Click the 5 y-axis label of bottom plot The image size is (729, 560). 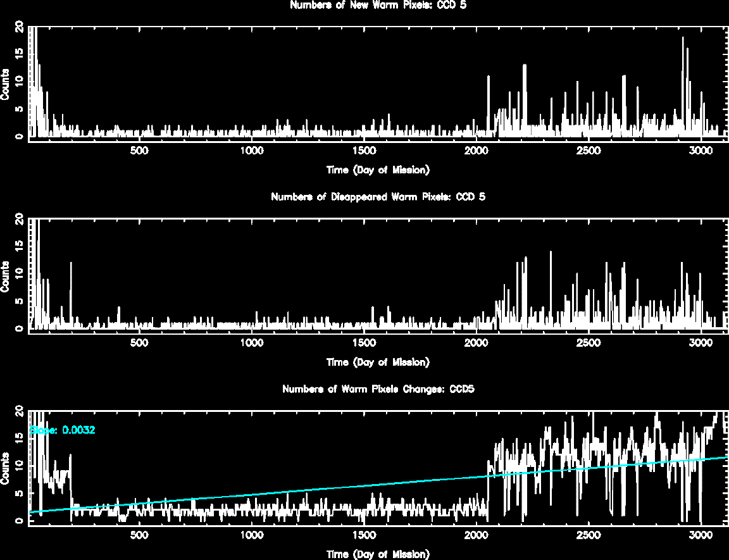point(20,494)
